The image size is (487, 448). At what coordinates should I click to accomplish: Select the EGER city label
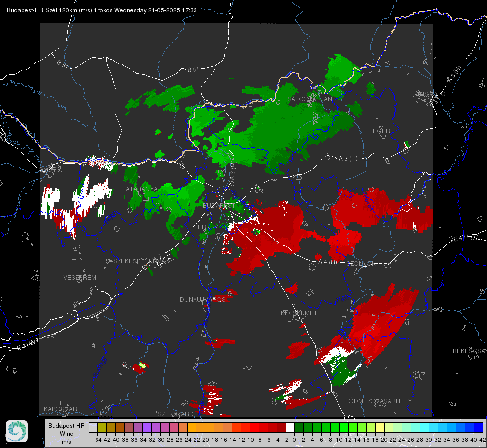point(381,131)
